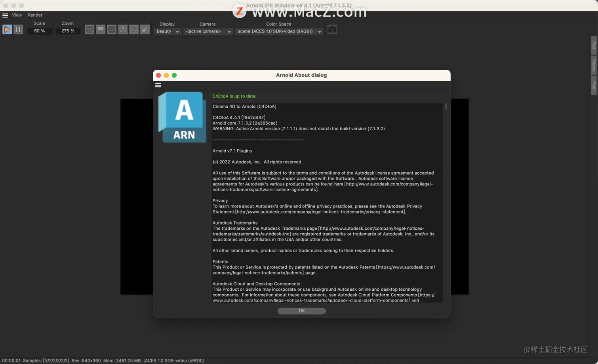Click the Arnold ARN logo image
Screen dimensions: 598x364
pos(182,117)
